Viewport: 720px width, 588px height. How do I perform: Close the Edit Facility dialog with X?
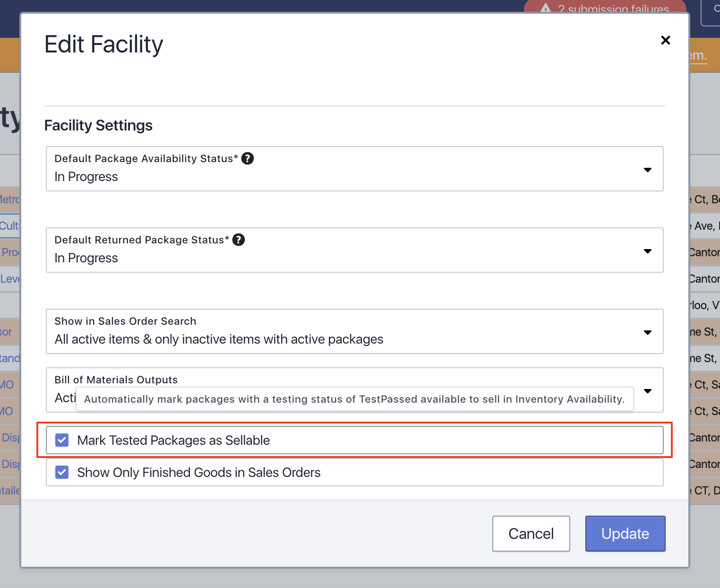(x=665, y=40)
